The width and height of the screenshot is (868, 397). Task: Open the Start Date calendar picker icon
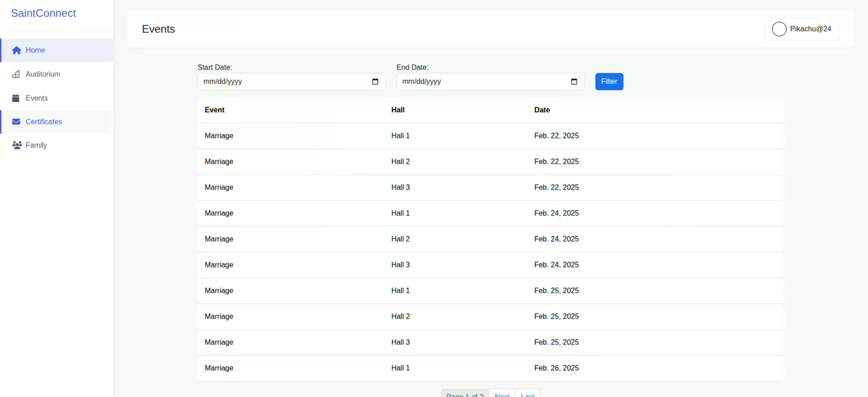(375, 82)
